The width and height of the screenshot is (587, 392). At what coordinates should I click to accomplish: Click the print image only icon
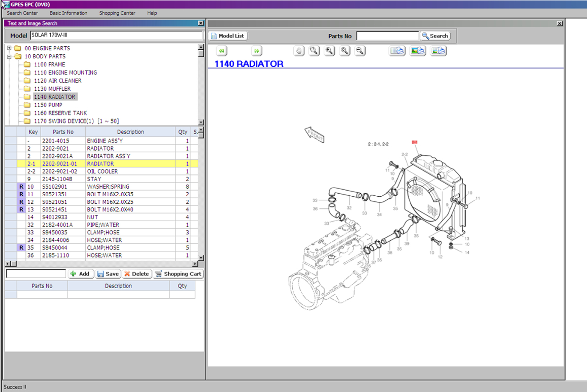[x=418, y=51]
